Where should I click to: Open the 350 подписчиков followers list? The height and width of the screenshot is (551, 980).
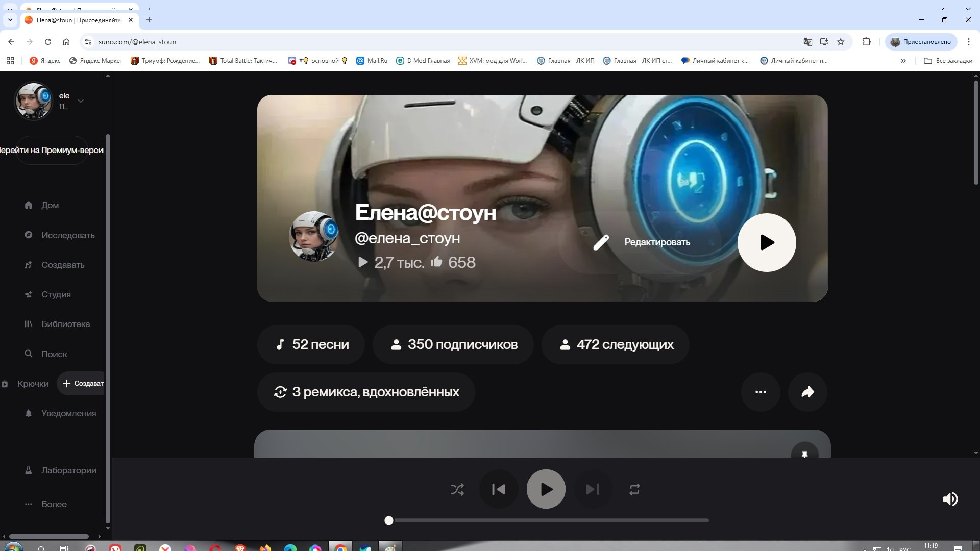coord(453,345)
